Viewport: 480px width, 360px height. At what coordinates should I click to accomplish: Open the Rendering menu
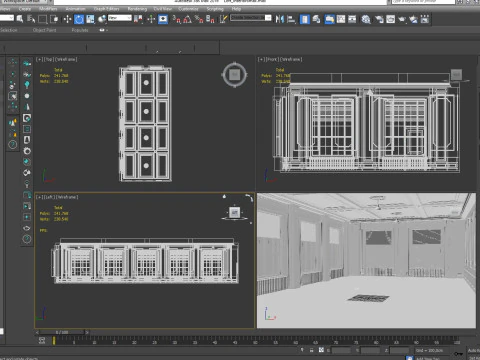tap(137, 9)
